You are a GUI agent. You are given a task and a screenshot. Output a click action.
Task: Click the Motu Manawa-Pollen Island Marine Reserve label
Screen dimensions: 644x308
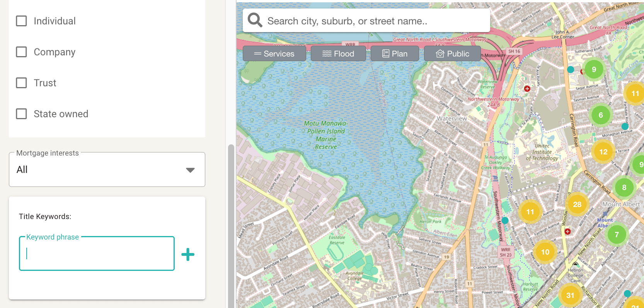click(x=326, y=135)
